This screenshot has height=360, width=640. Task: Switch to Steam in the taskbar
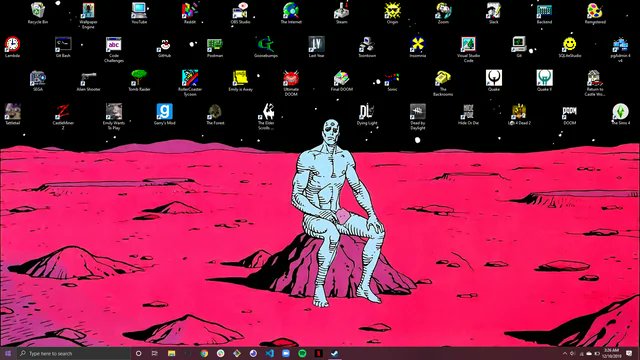click(335, 353)
